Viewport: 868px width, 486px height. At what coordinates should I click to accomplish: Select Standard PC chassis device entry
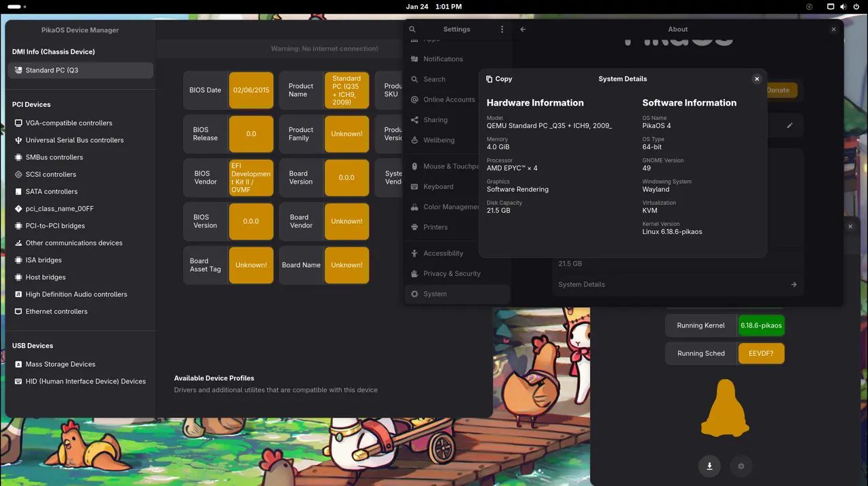point(80,70)
